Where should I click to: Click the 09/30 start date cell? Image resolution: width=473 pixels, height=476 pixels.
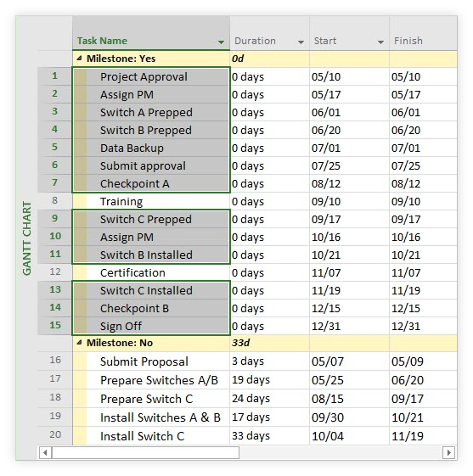tap(349, 417)
